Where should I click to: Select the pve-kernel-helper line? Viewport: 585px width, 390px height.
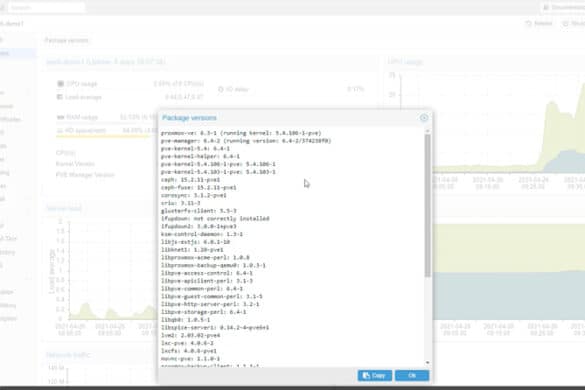pyautogui.click(x=200, y=156)
